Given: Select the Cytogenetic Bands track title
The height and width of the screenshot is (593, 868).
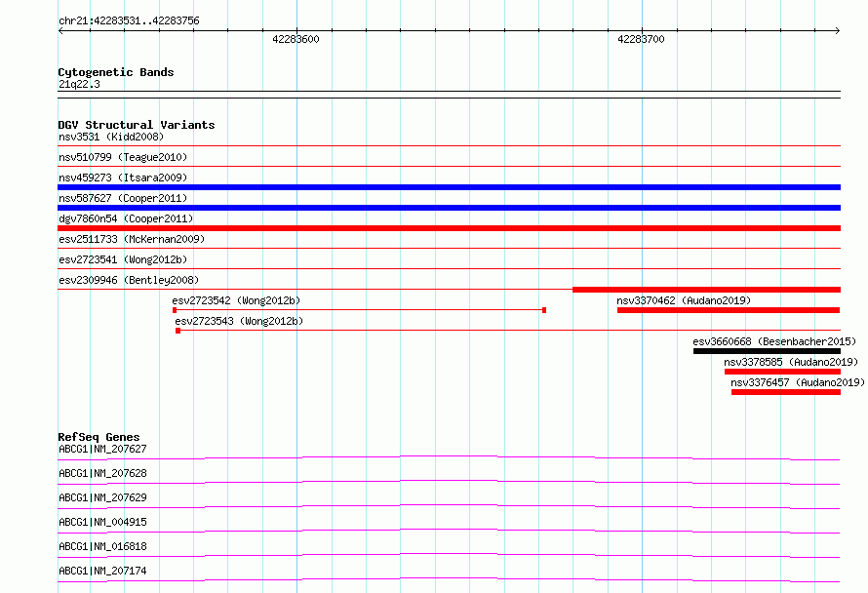Looking at the screenshot, I should (x=116, y=72).
